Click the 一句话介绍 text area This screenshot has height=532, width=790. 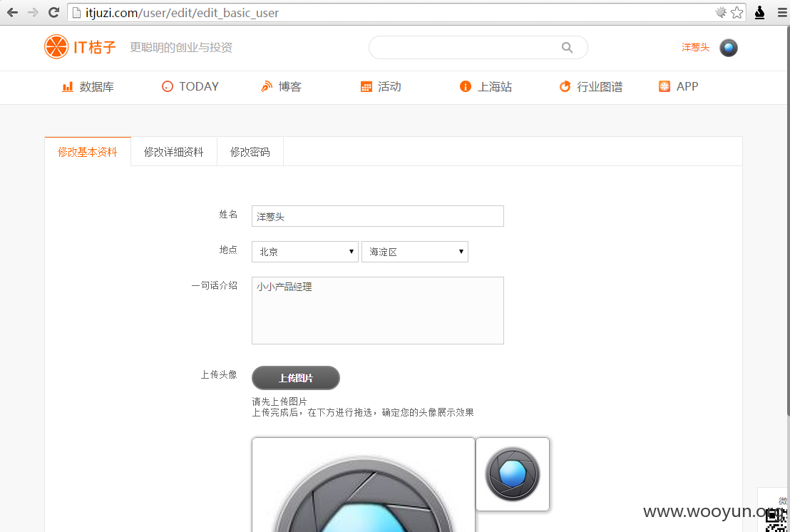[378, 310]
